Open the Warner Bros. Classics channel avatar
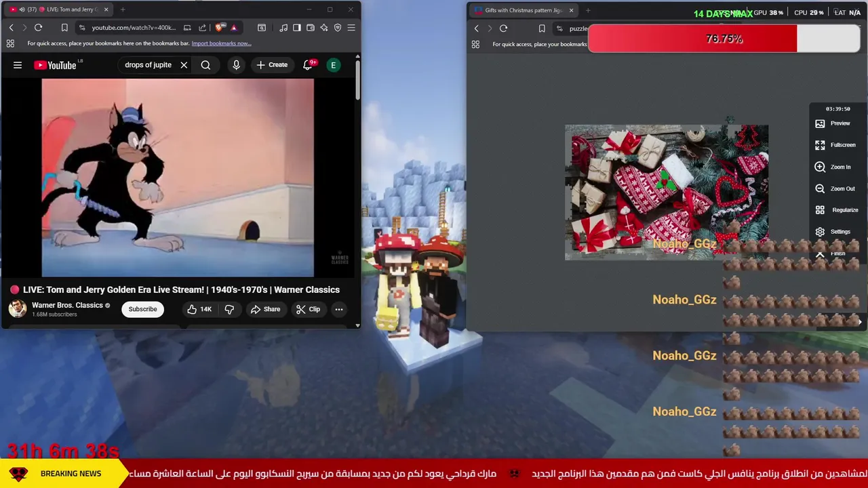The image size is (868, 488). coord(18,309)
